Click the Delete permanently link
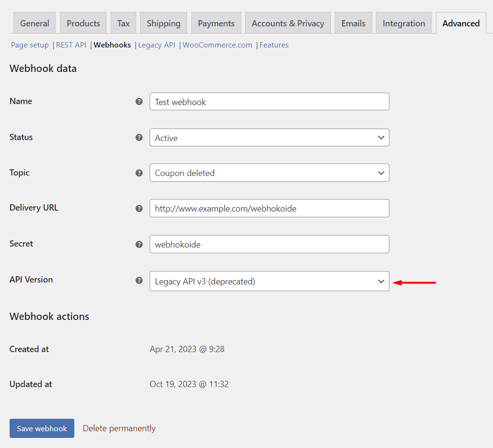 pyautogui.click(x=119, y=428)
